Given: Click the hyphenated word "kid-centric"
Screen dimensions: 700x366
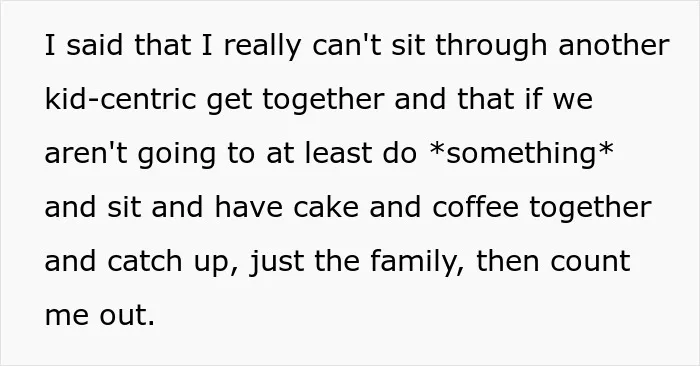Looking at the screenshot, I should pos(120,99).
